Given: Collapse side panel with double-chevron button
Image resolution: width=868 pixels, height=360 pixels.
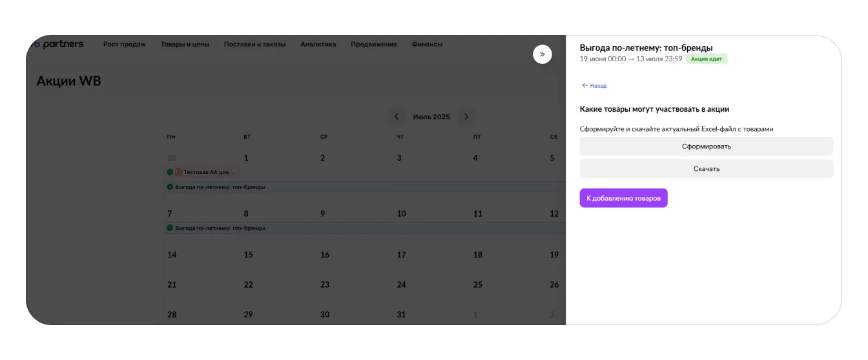Looking at the screenshot, I should [542, 54].
